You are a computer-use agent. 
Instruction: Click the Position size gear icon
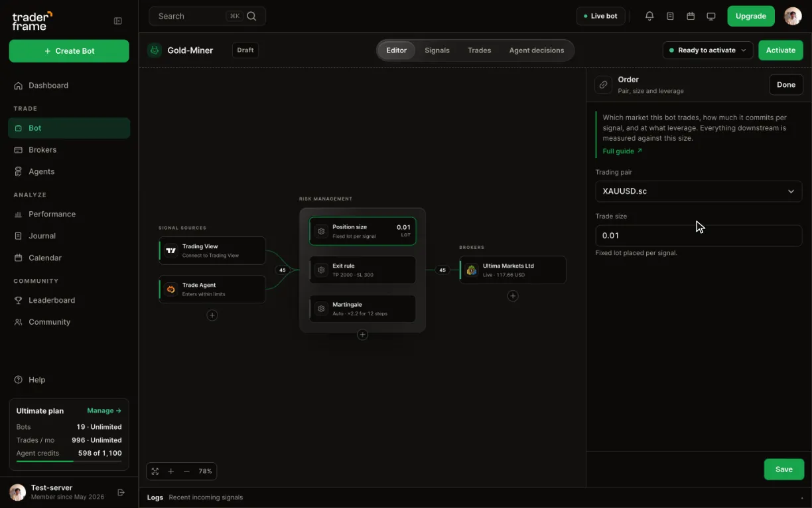321,231
